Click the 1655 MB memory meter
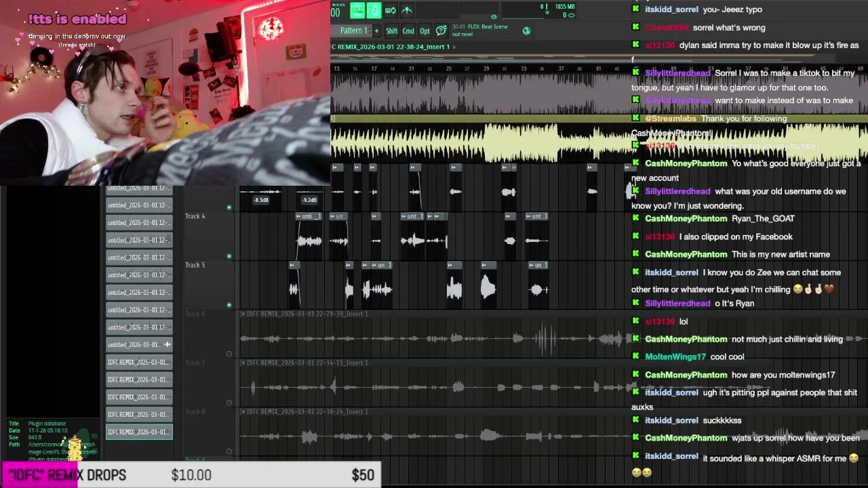Viewport: 868px width, 488px height. point(565,7)
